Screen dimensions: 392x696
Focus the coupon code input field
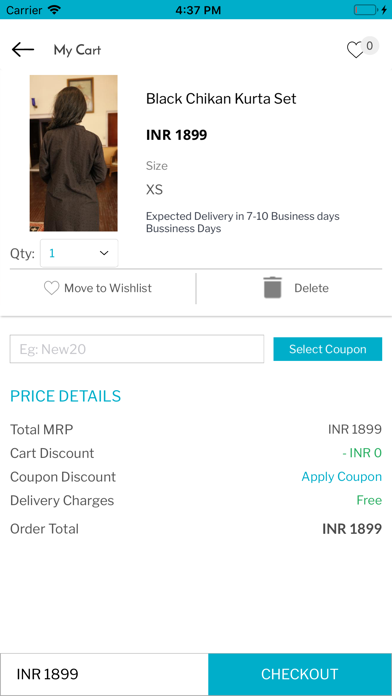(137, 349)
